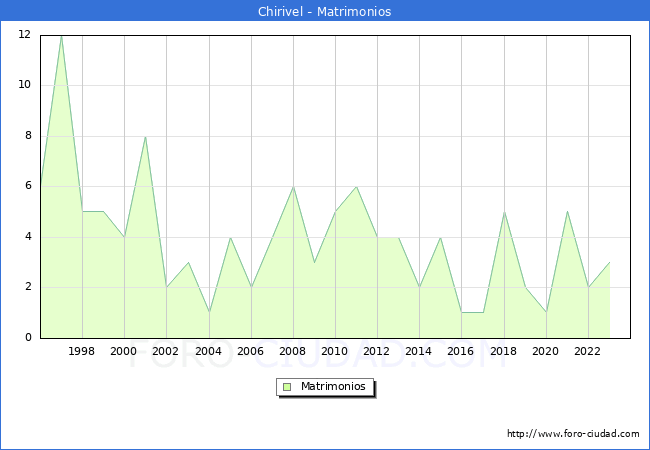Click the 2004 low point at value 1
650x450 pixels.
(209, 312)
